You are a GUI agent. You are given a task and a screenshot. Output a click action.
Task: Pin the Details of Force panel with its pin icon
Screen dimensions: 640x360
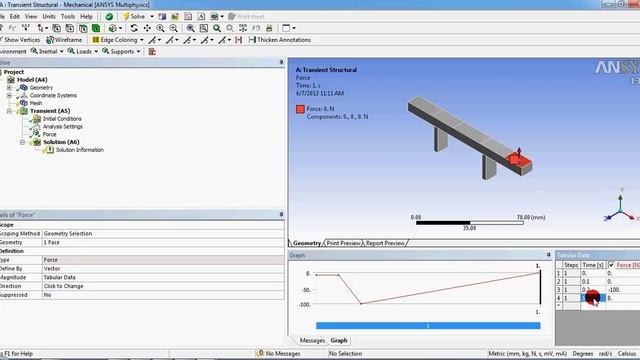pyautogui.click(x=281, y=214)
